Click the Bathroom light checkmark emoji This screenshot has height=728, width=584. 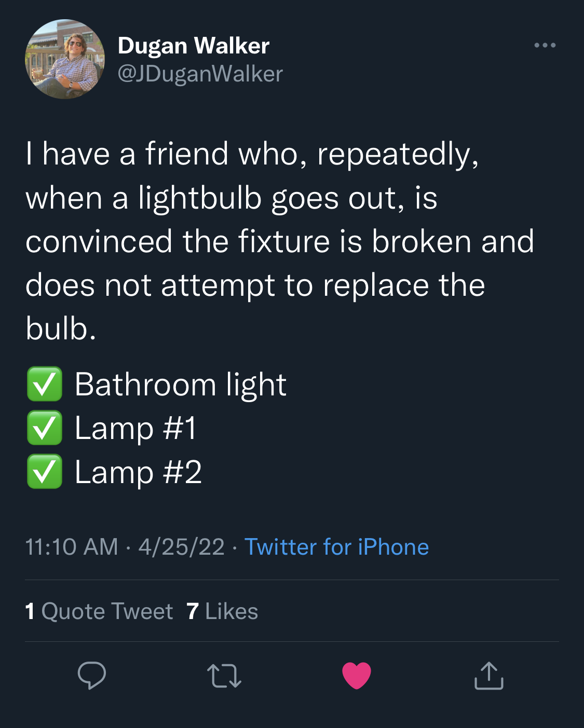point(45,384)
